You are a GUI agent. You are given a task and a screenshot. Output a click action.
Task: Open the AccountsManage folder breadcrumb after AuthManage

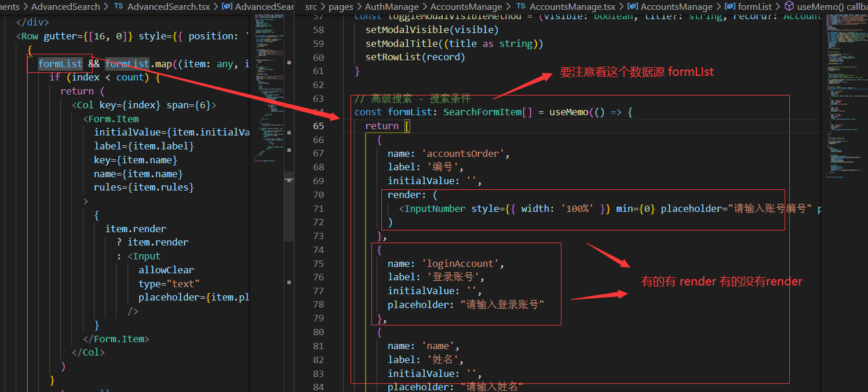point(466,7)
